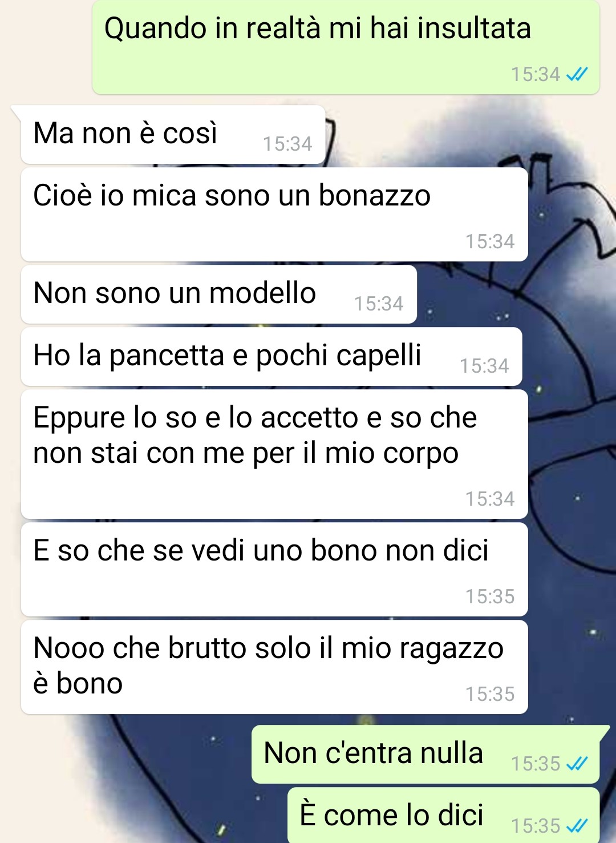Tap the blue read ticks on 'Quando in realtà' message
Screen dimensions: 616x843
coord(577,74)
